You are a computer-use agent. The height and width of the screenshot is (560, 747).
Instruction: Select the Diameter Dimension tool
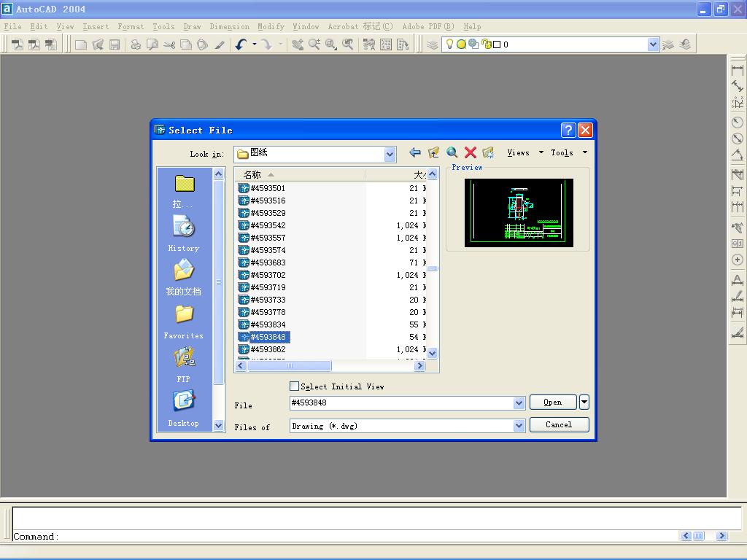pyautogui.click(x=738, y=139)
